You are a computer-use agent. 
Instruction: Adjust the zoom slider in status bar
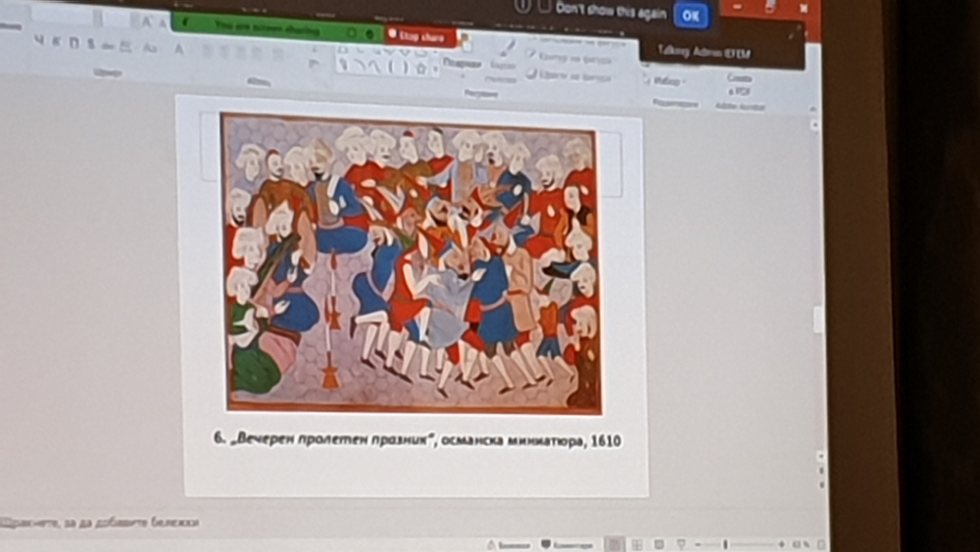[x=725, y=544]
